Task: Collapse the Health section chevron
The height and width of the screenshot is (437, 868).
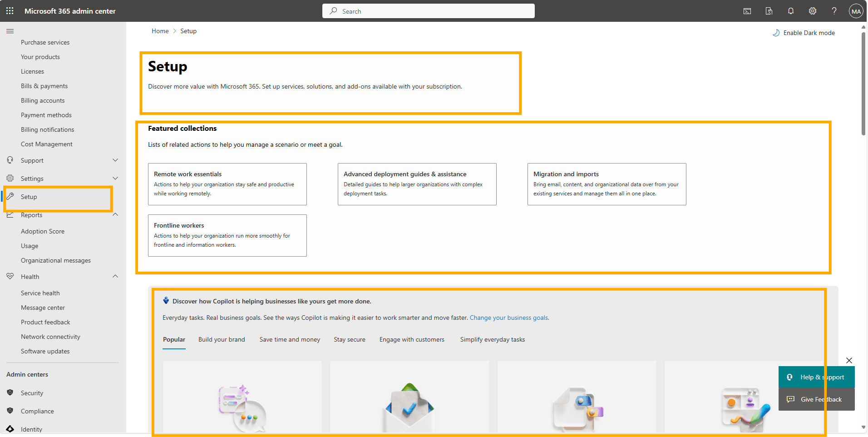Action: (x=116, y=276)
